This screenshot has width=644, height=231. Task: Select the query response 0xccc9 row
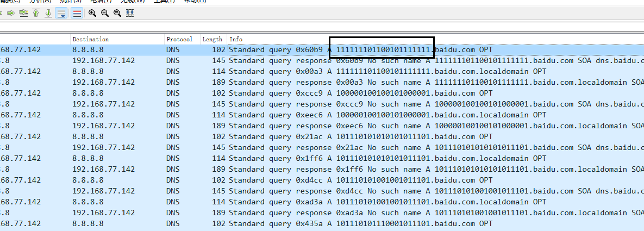coord(322,104)
